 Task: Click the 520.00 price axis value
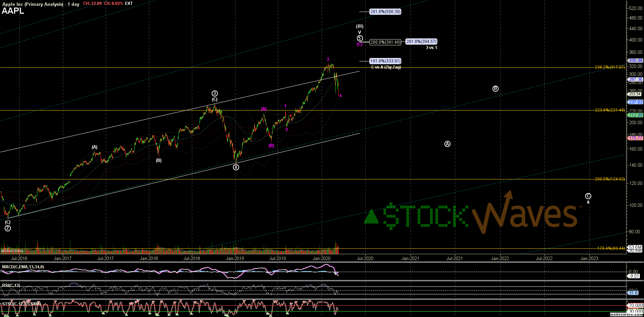click(x=636, y=8)
